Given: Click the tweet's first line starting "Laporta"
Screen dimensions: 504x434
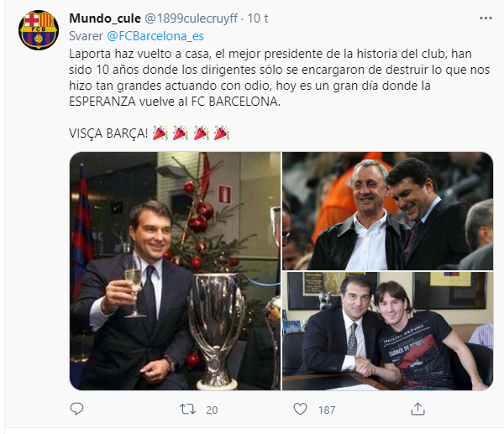Looking at the screenshot, I should coord(252,52).
